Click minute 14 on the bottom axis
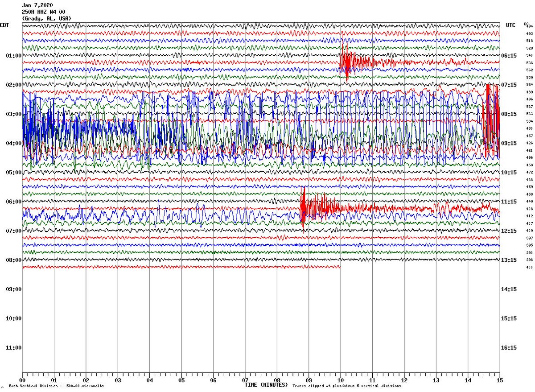The image size is (535, 392). tap(468, 380)
